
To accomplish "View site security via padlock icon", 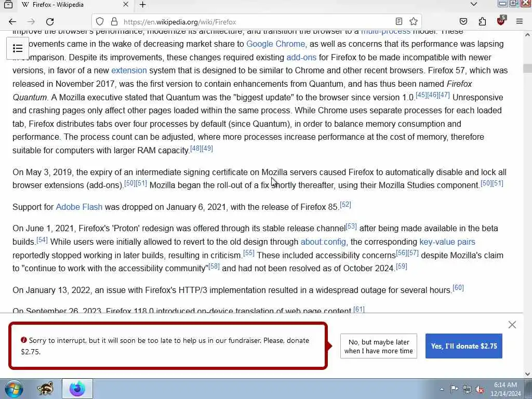I will click(114, 22).
